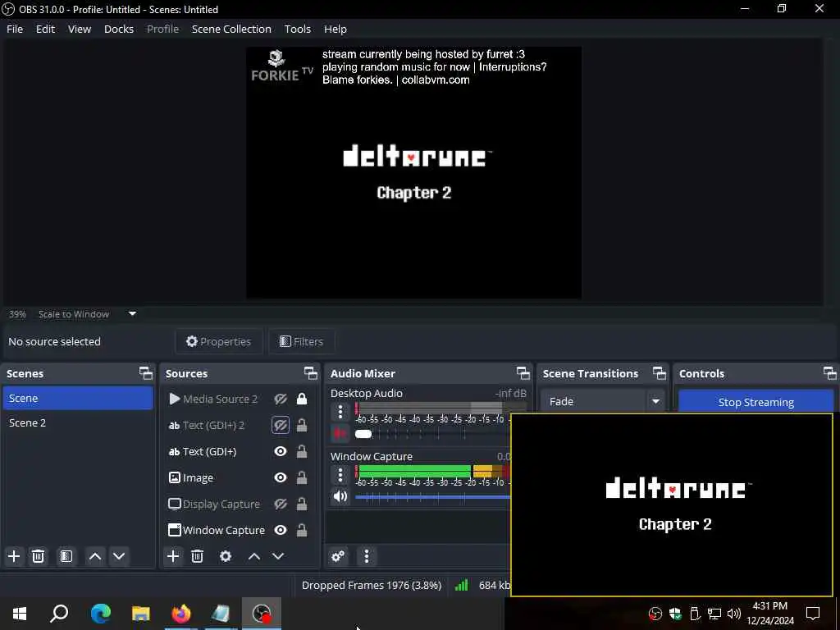Remove the selected scene with trash icon
Image resolution: width=840 pixels, height=630 pixels.
tap(38, 556)
